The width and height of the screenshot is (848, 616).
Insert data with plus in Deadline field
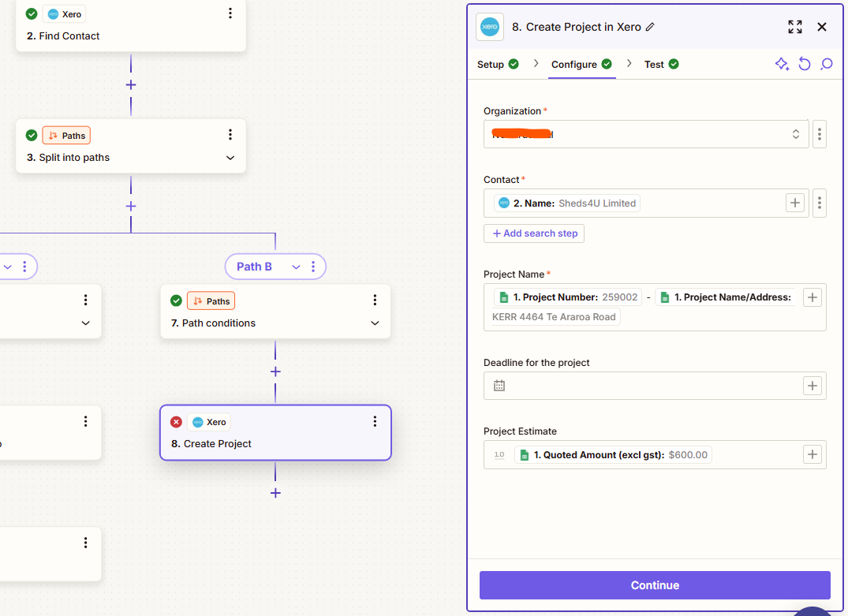[813, 386]
